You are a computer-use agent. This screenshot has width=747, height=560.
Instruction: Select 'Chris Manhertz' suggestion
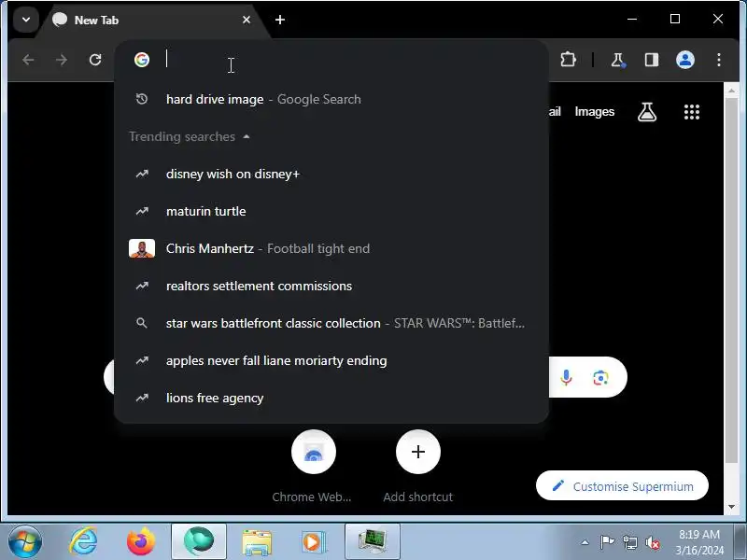[331, 248]
